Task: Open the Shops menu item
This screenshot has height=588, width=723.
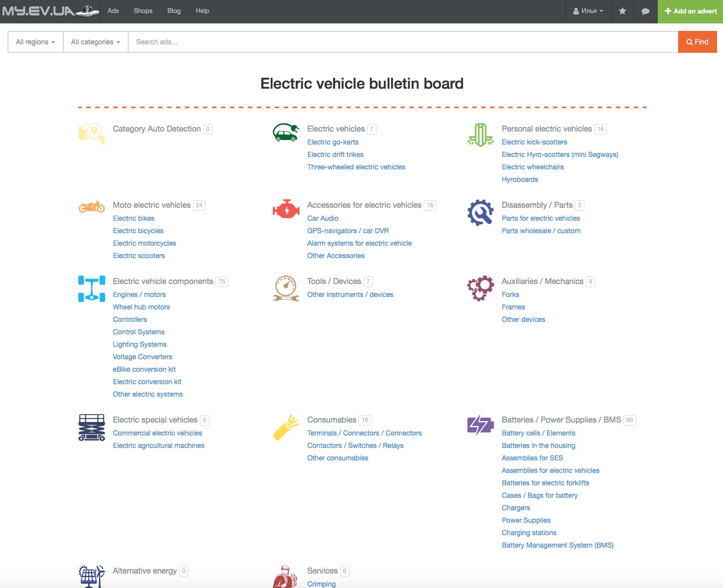Action: tap(143, 11)
